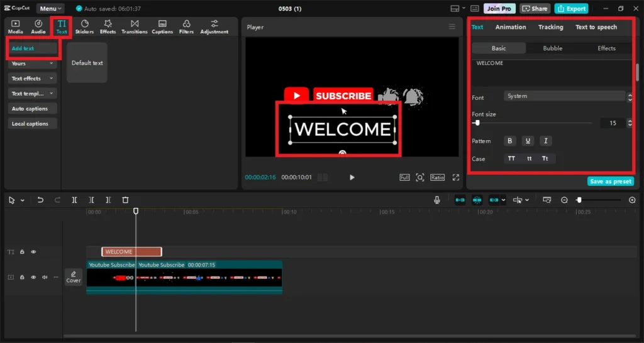Click the Add text button
644x343 pixels.
(32, 48)
